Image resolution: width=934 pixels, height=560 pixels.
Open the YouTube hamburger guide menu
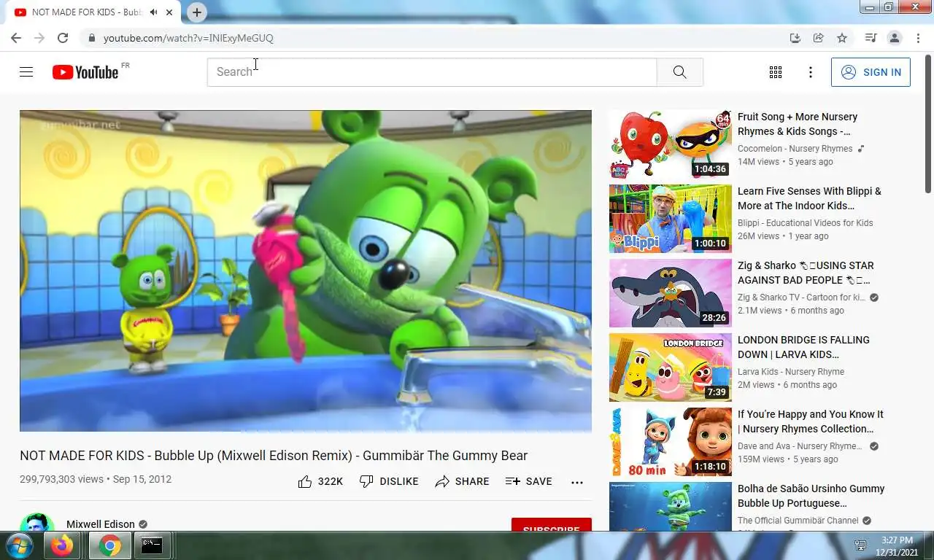tap(26, 72)
